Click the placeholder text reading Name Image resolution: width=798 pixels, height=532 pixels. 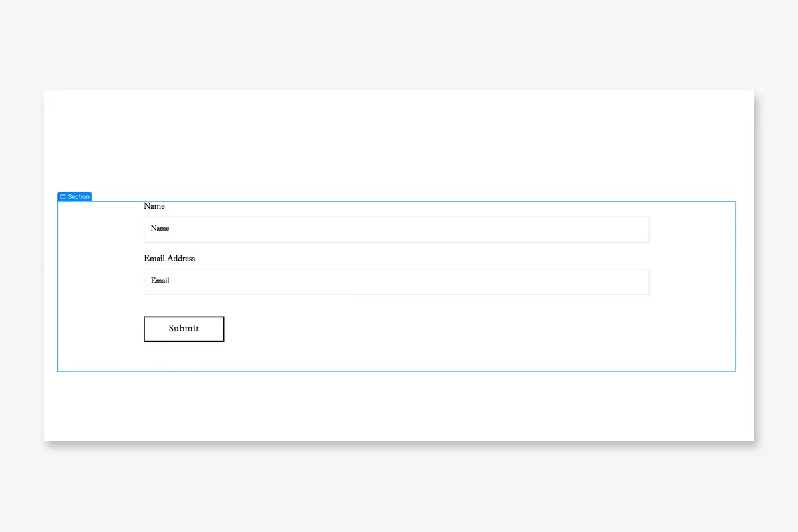[160, 228]
